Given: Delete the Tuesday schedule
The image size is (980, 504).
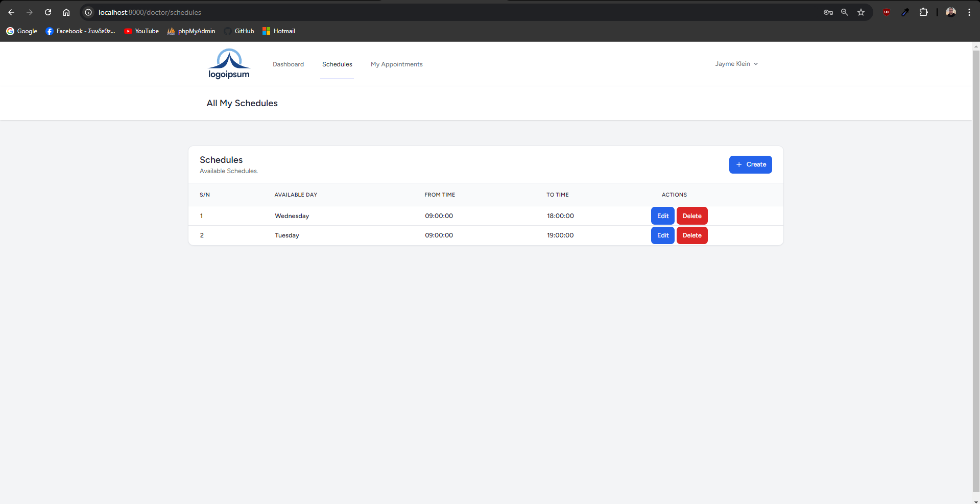Looking at the screenshot, I should point(692,235).
